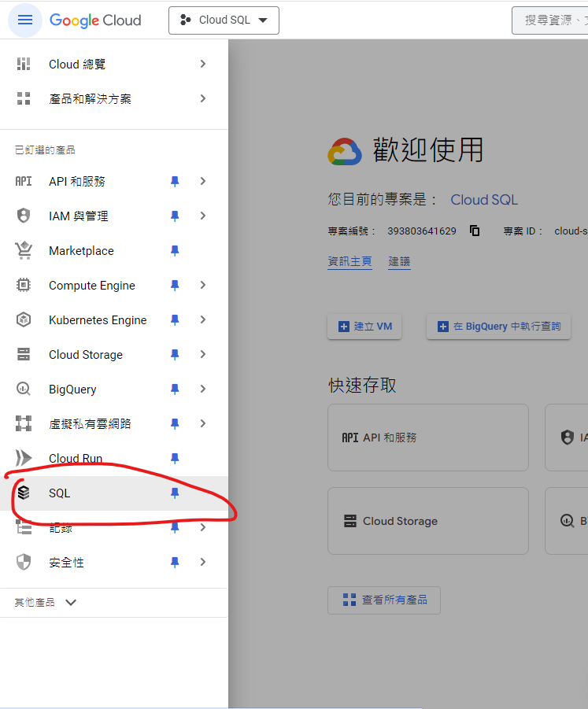
Task: Expand the Cloud 總覽 submenu arrow
Action: pos(203,65)
